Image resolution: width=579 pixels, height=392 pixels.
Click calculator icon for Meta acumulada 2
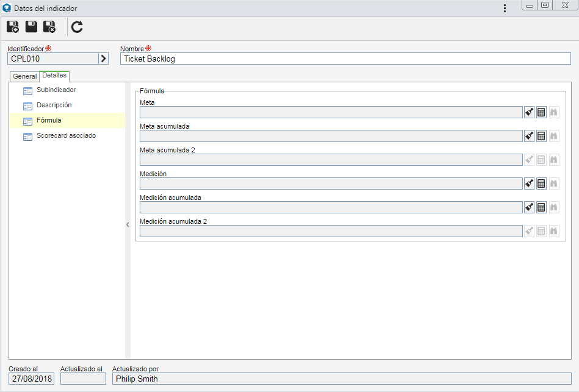pos(541,160)
